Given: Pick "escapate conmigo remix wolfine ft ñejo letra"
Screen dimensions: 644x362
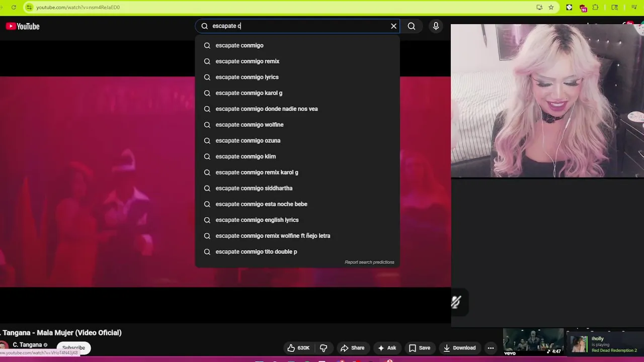Looking at the screenshot, I should (297, 236).
